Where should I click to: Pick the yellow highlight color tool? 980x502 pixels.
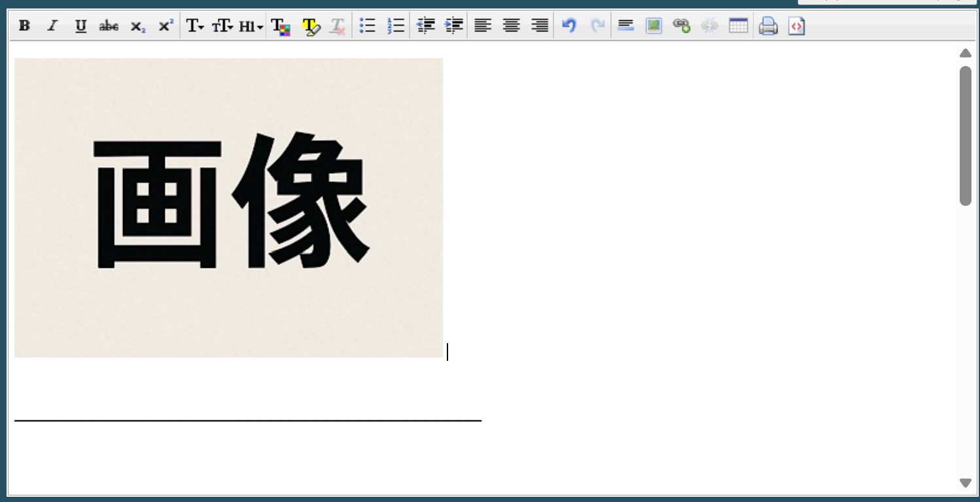click(311, 26)
